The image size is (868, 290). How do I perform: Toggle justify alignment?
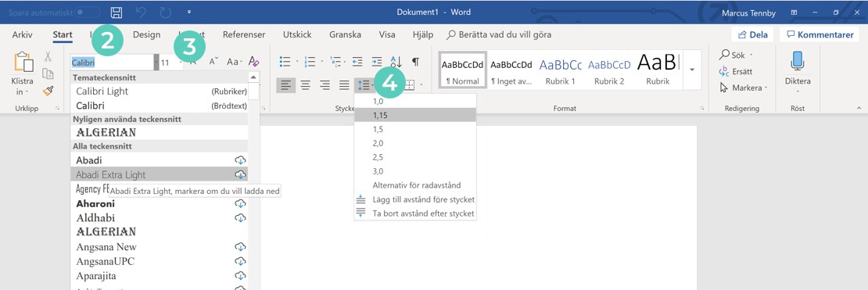pyautogui.click(x=344, y=85)
